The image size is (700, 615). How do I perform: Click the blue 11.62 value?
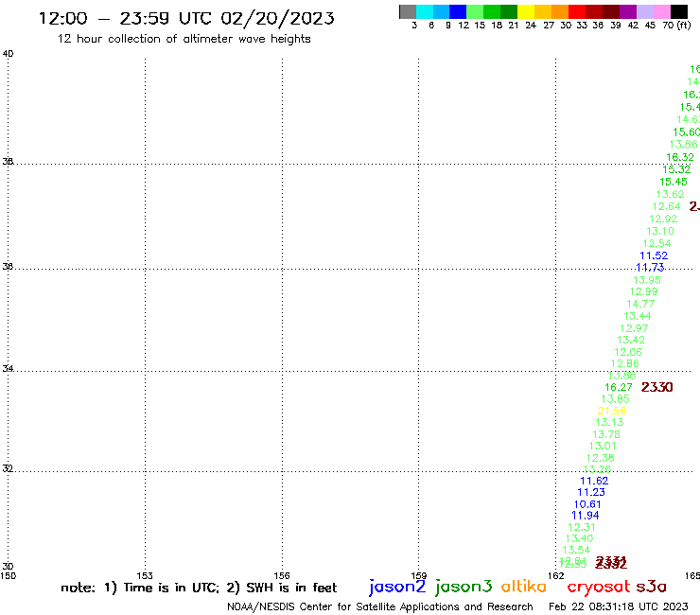tap(594, 481)
